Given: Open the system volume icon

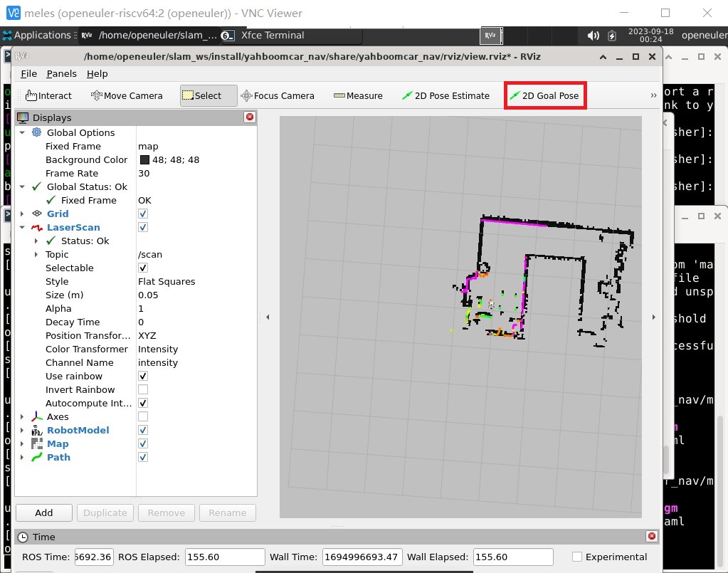Looking at the screenshot, I should (x=593, y=36).
